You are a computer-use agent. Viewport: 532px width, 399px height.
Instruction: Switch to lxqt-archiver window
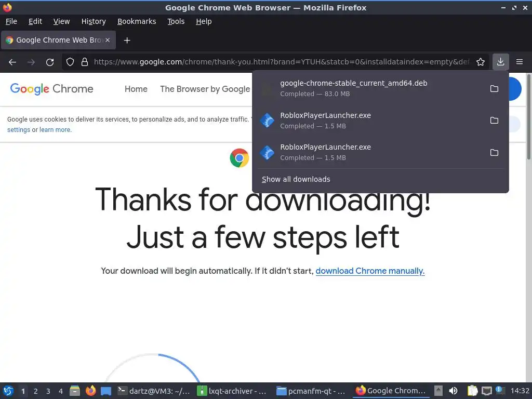click(x=232, y=391)
